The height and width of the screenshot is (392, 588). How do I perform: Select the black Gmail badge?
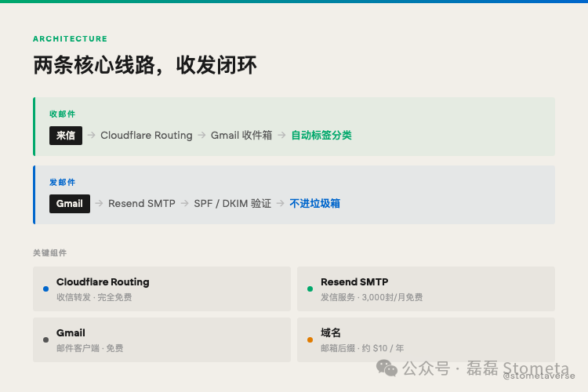[70, 204]
